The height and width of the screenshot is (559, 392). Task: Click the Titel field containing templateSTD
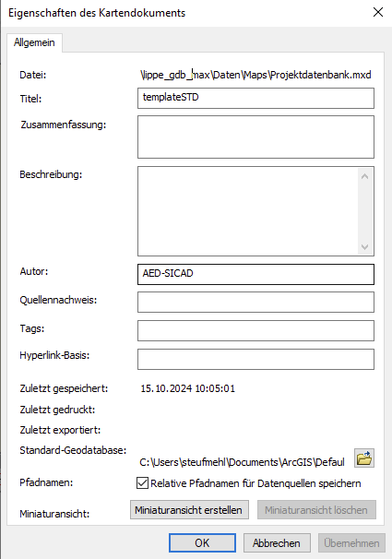tap(255, 98)
